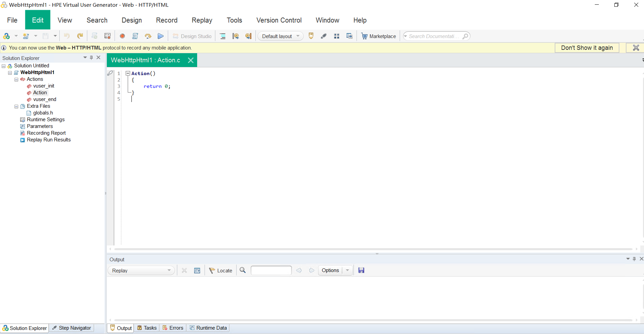The height and width of the screenshot is (334, 644).
Task: Open globals.h in Solution Explorer
Action: point(43,113)
